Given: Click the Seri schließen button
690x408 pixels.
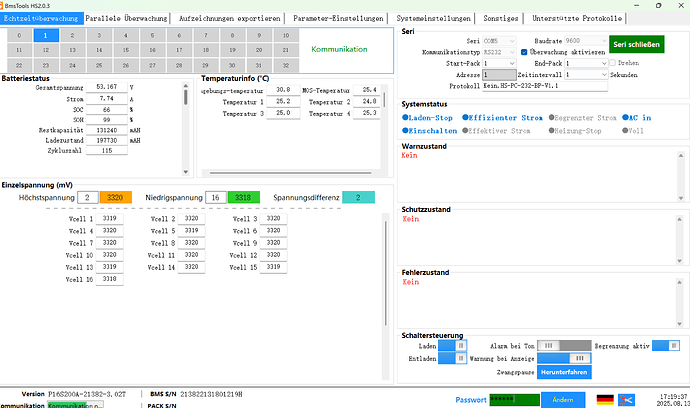Looking at the screenshot, I should pyautogui.click(x=636, y=44).
